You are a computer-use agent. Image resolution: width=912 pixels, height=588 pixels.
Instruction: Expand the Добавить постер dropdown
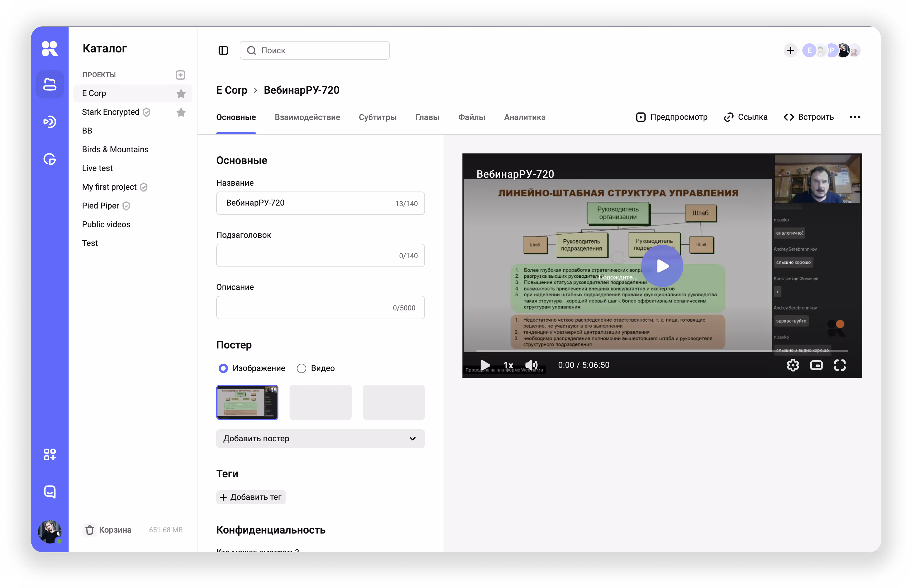click(320, 438)
